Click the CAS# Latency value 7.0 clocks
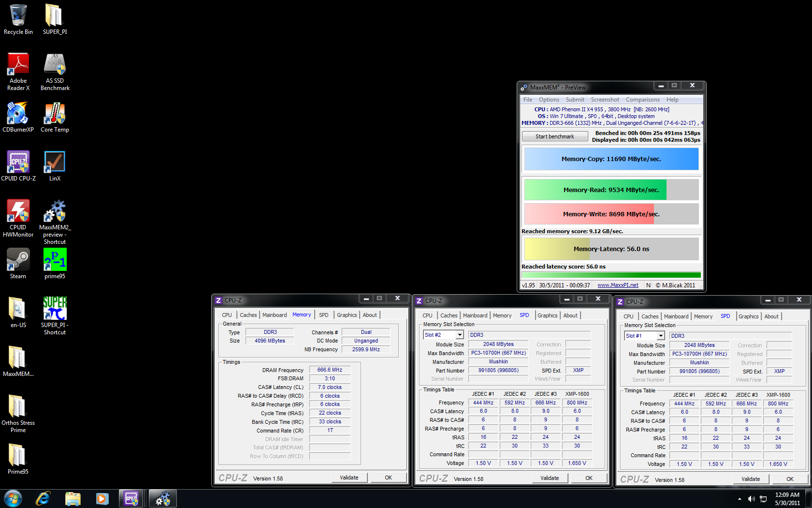812x508 pixels. click(x=330, y=387)
